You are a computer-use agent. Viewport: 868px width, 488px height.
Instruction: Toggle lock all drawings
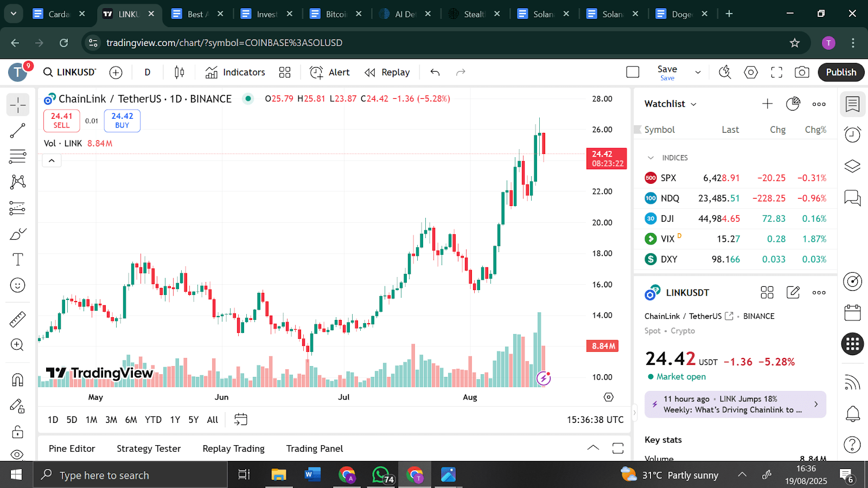click(x=18, y=432)
